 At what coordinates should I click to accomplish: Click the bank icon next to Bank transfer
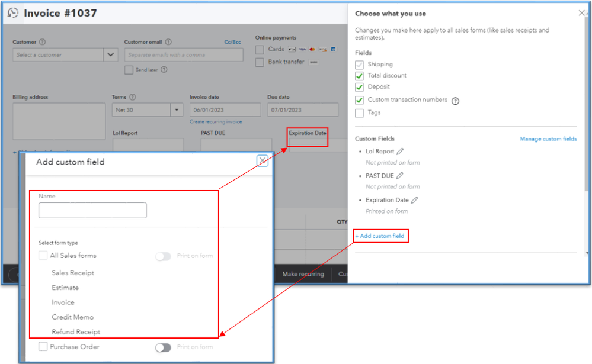point(313,62)
